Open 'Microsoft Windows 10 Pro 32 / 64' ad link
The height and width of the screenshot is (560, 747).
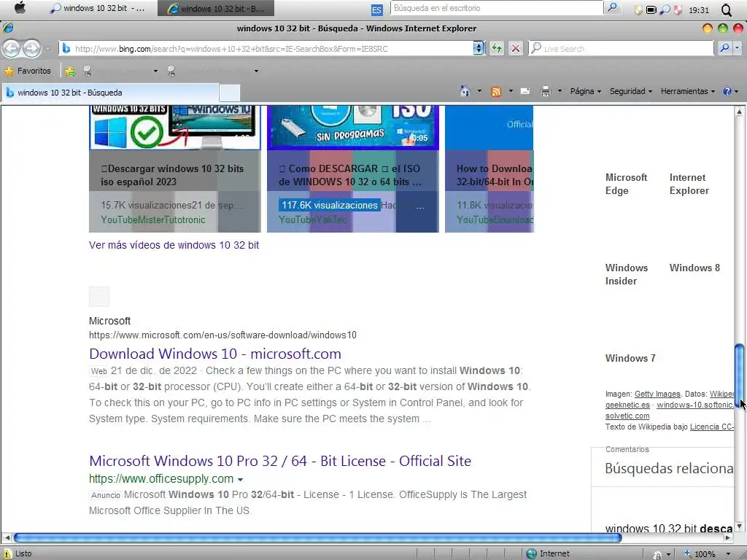pyautogui.click(x=280, y=461)
